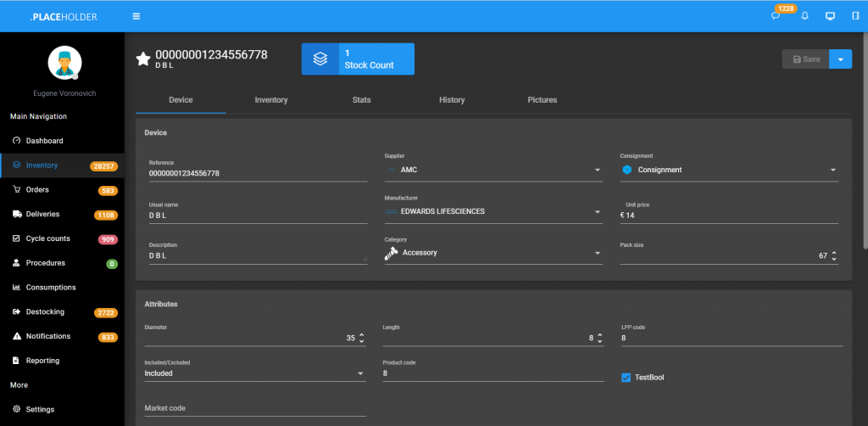868x426 pixels.
Task: Click the hamburger menu icon
Action: 136,16
